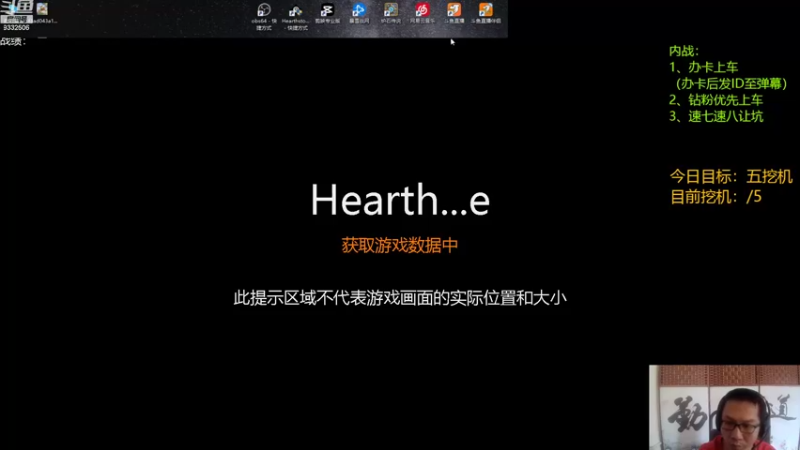Click the 办卡上车 rule line
800x450 pixels.
(704, 67)
